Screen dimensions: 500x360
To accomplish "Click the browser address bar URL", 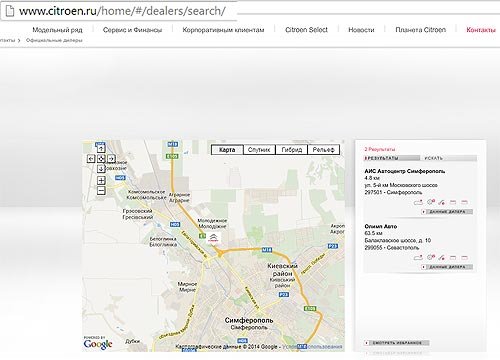I will click(122, 11).
